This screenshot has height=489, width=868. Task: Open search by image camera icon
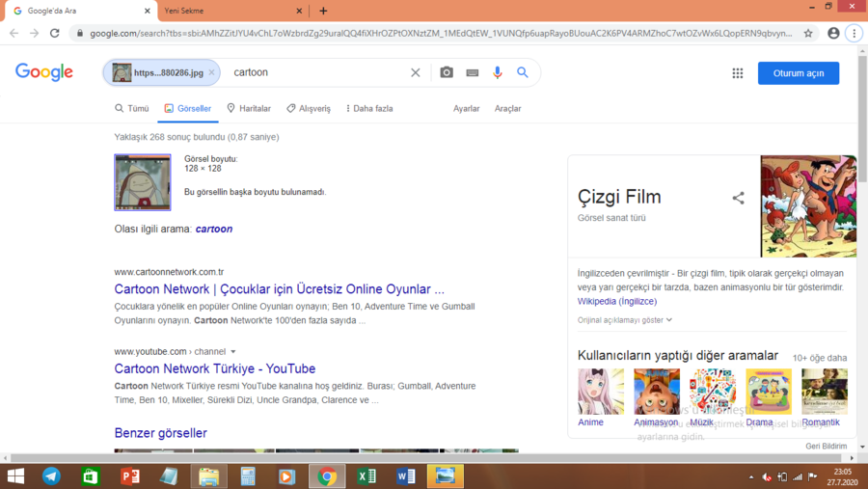click(447, 72)
